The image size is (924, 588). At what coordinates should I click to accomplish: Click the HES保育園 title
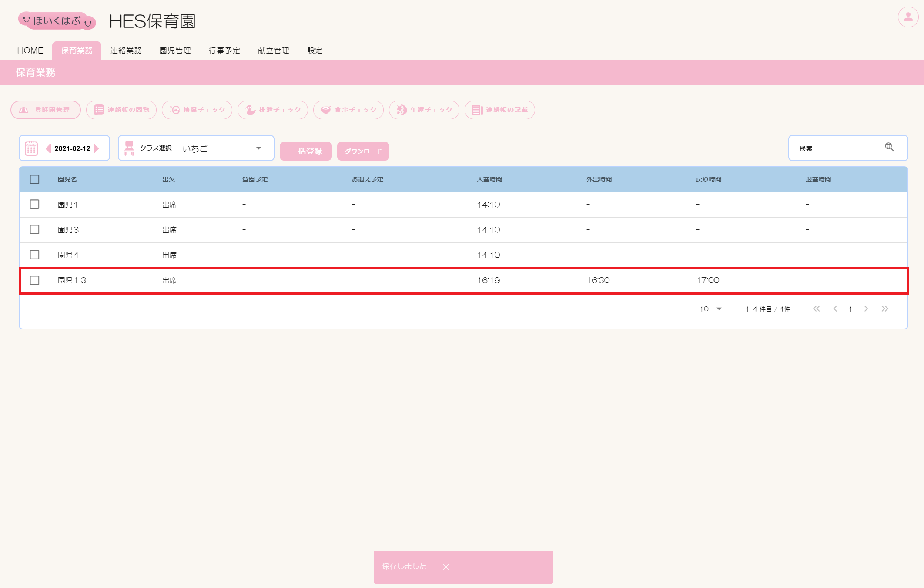tap(152, 21)
